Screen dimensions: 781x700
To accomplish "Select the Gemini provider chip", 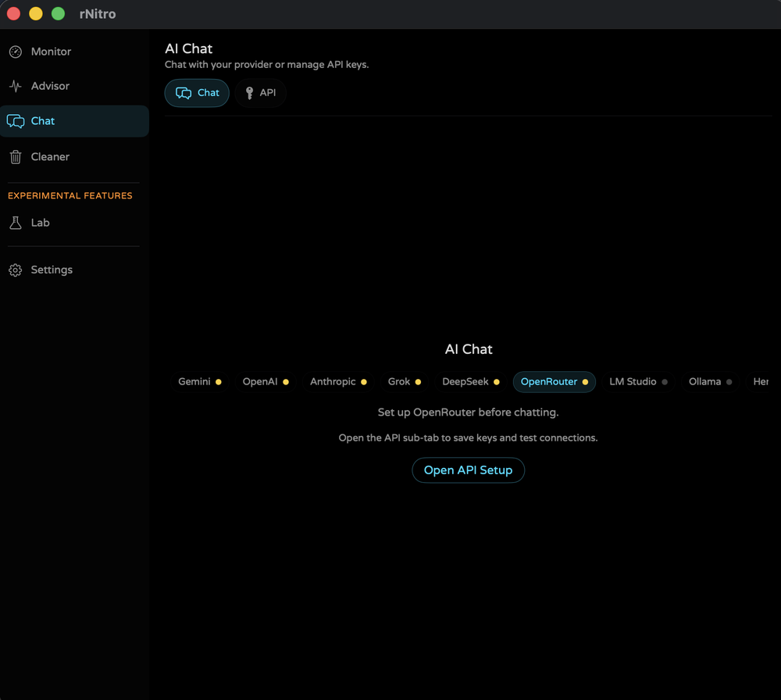I will [x=200, y=382].
